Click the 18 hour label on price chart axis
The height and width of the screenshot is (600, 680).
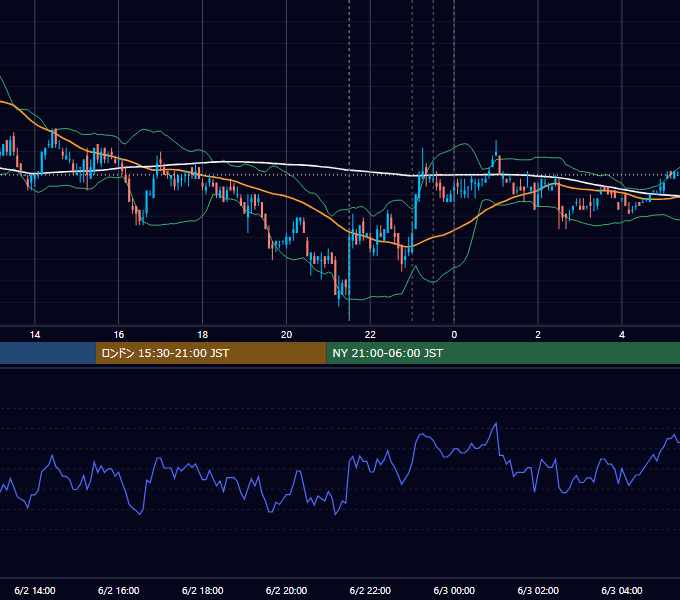tap(203, 335)
